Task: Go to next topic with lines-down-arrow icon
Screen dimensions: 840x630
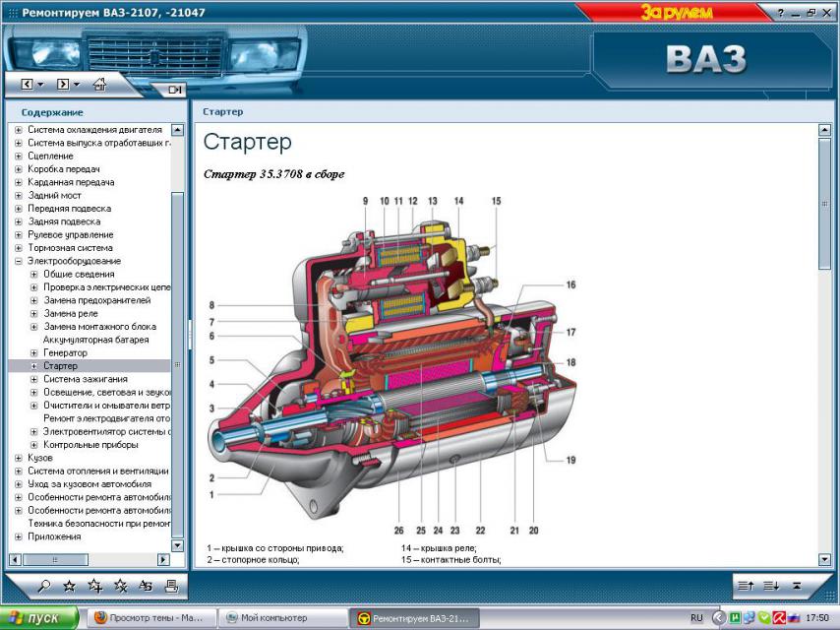Action: click(771, 586)
